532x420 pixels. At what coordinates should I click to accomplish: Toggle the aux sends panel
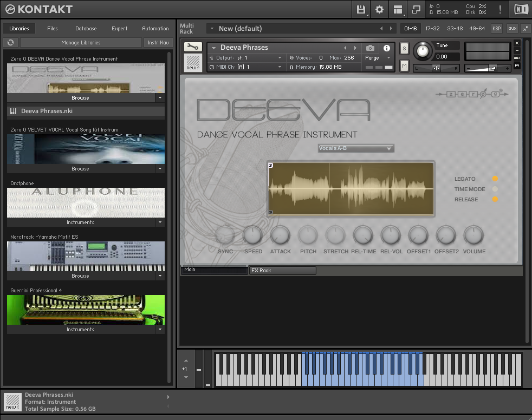[512, 29]
